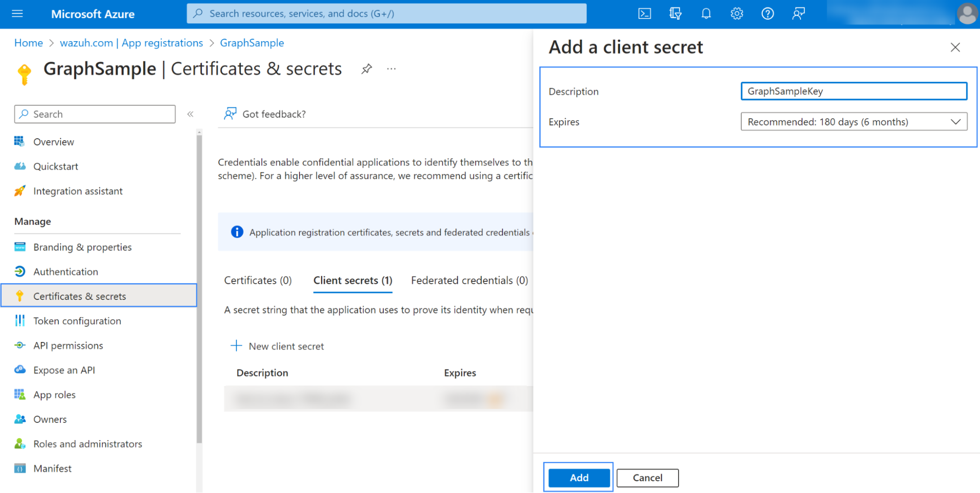The height and width of the screenshot is (493, 980).
Task: Click the user account avatar
Action: (x=967, y=14)
